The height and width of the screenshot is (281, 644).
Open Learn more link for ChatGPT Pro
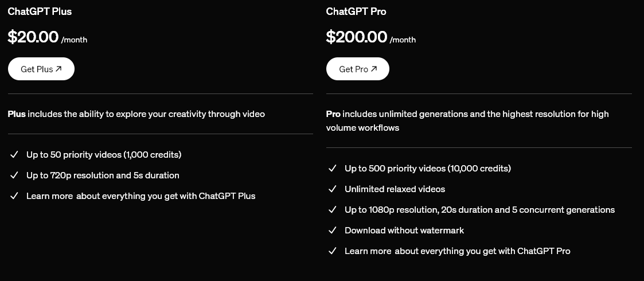click(x=368, y=251)
